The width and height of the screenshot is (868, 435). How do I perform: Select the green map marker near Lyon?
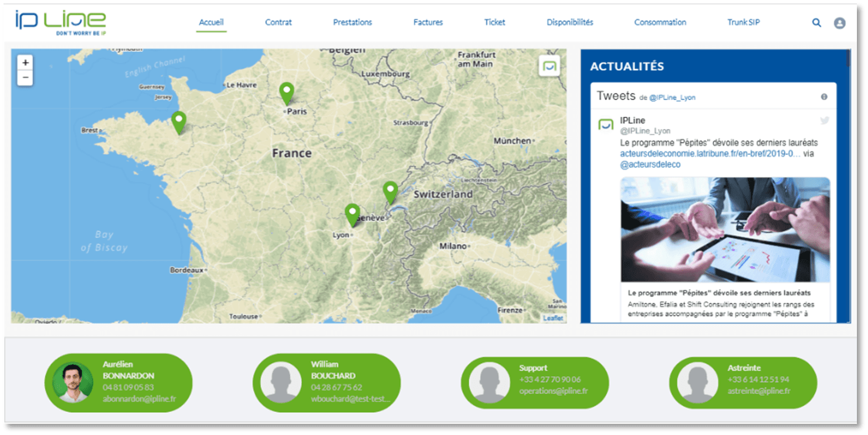point(352,214)
